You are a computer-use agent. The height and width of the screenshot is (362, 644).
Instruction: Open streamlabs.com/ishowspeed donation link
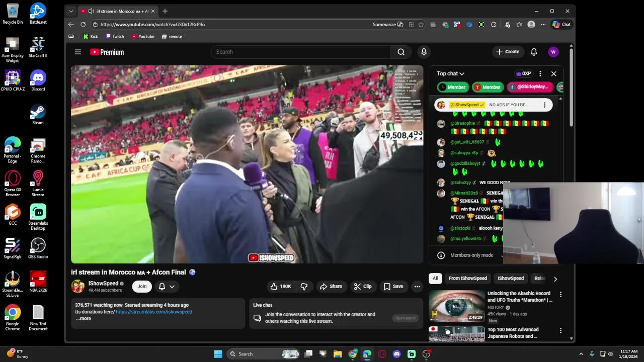[x=154, y=312]
